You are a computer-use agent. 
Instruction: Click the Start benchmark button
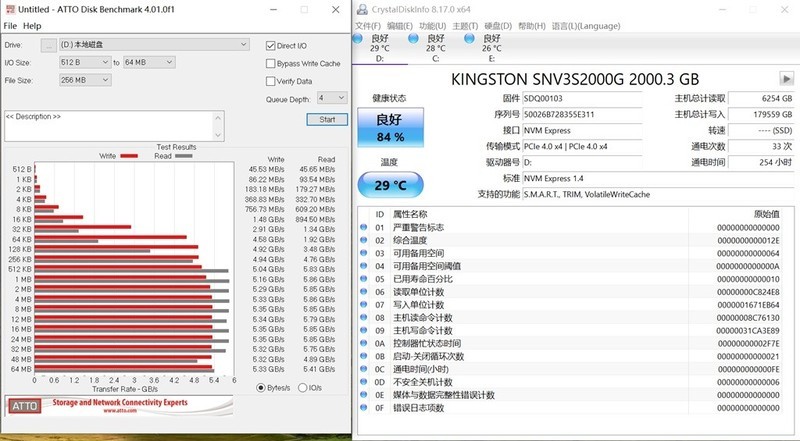[x=327, y=119]
